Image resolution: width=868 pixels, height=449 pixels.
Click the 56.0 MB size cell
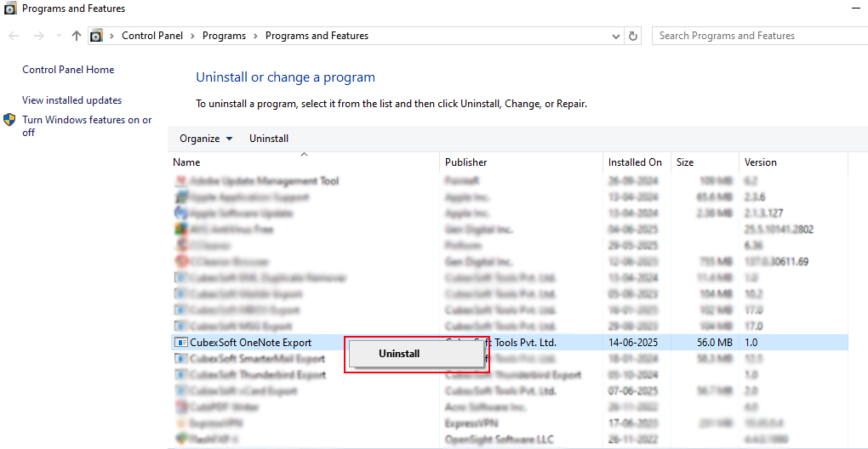(x=715, y=343)
